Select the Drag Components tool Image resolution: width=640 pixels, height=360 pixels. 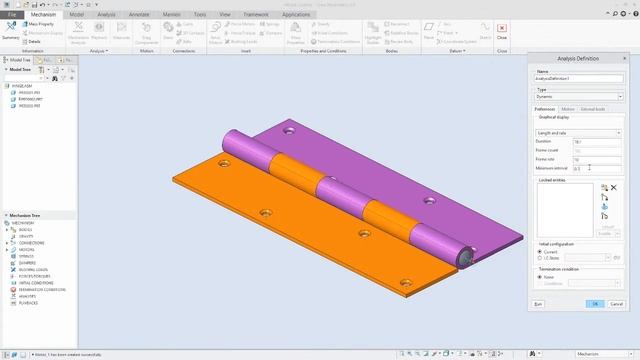coord(146,27)
